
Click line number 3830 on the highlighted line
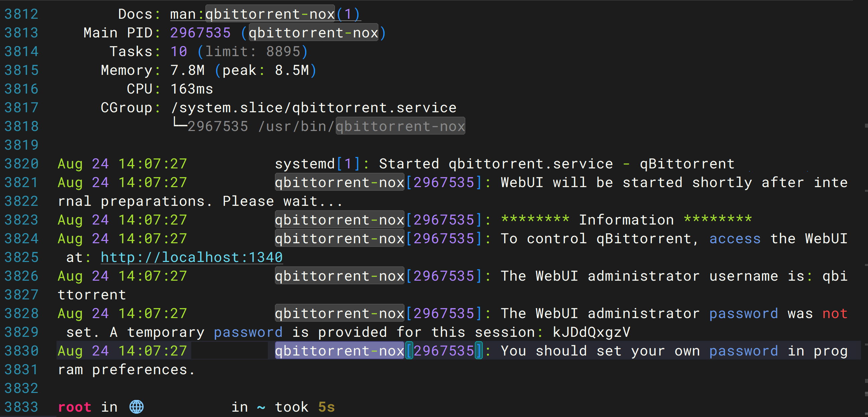(21, 351)
